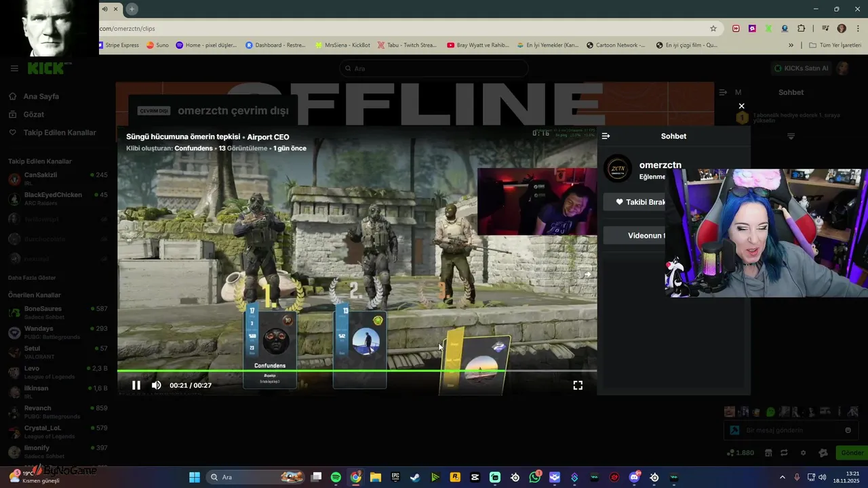Enter fullscreen mode for the clip
The height and width of the screenshot is (488, 868).
click(578, 385)
